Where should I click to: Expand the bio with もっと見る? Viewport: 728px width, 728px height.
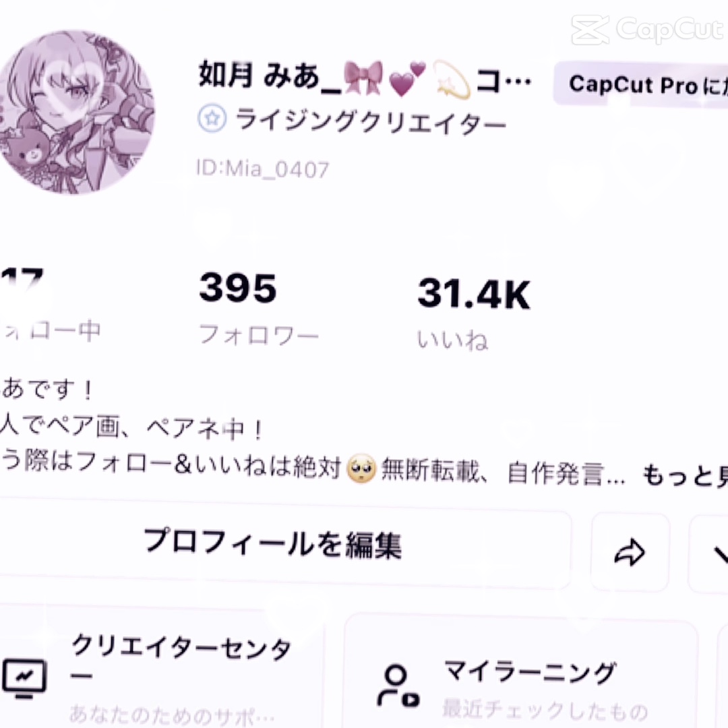click(685, 475)
